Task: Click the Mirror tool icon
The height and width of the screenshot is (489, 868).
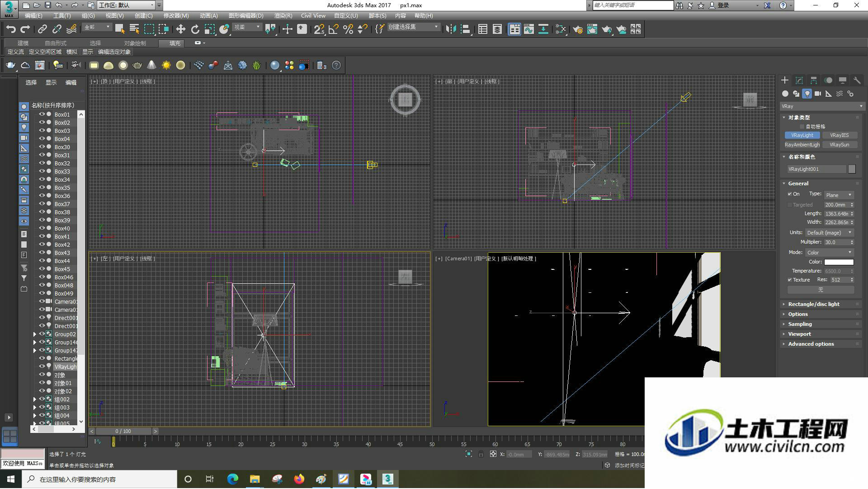Action: pyautogui.click(x=451, y=29)
